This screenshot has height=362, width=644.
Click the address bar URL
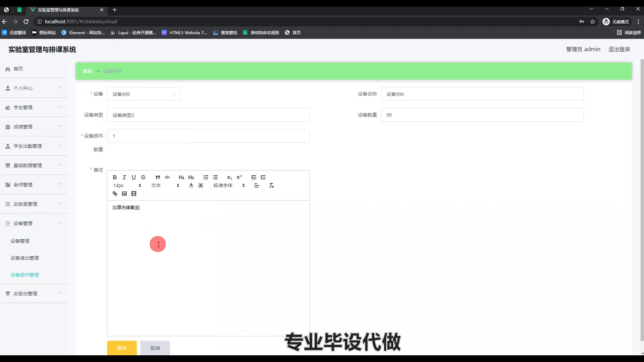[81, 21]
